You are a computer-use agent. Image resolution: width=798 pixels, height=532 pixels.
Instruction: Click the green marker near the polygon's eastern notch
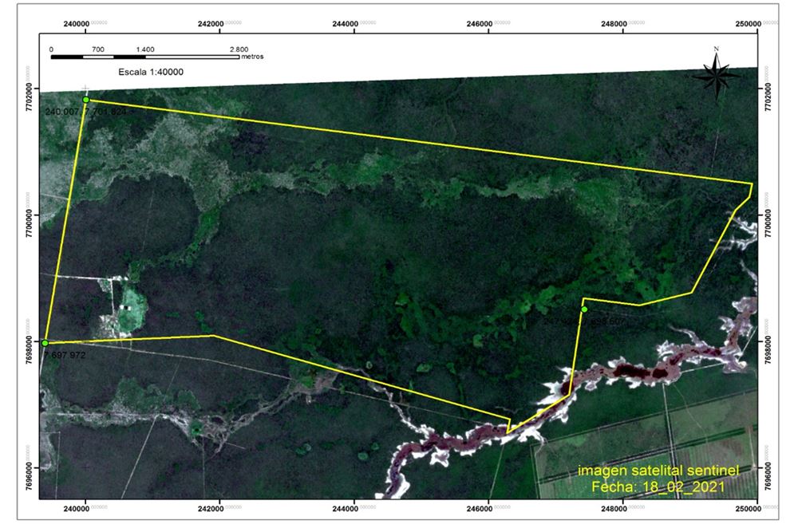584,309
